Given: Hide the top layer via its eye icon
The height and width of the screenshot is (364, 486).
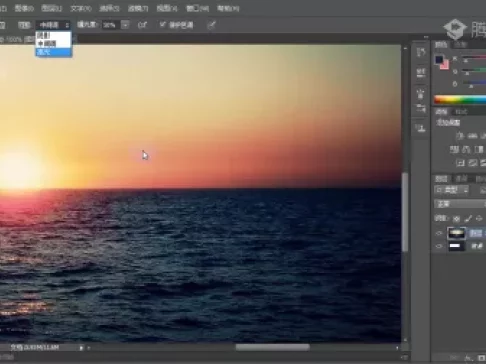Looking at the screenshot, I should pyautogui.click(x=439, y=233).
